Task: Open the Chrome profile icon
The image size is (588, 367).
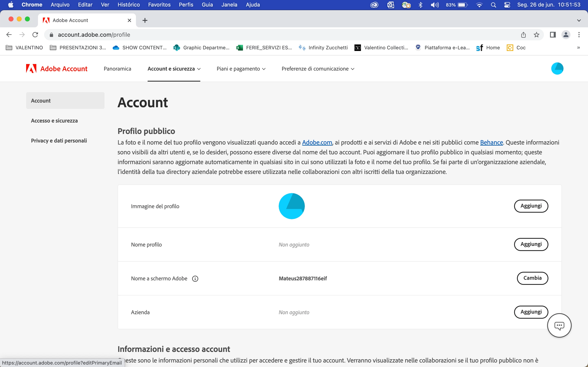Action: 566,35
